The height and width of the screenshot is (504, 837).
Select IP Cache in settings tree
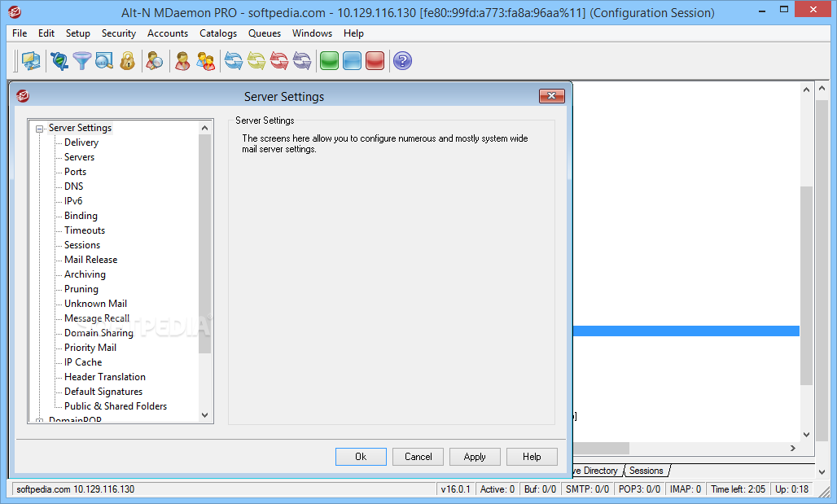(83, 362)
